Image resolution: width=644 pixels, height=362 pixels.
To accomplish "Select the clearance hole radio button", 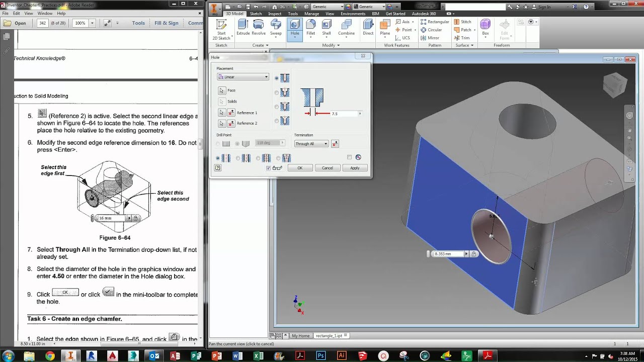I will click(238, 158).
